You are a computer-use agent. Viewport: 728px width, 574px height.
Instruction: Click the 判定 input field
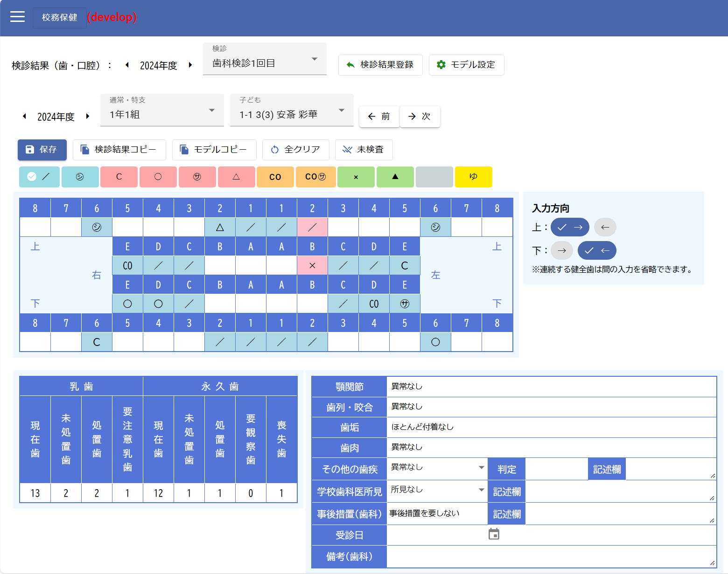556,469
